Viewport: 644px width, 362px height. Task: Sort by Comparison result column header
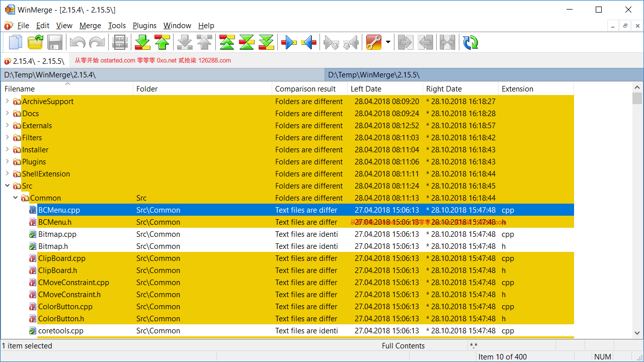coord(309,89)
